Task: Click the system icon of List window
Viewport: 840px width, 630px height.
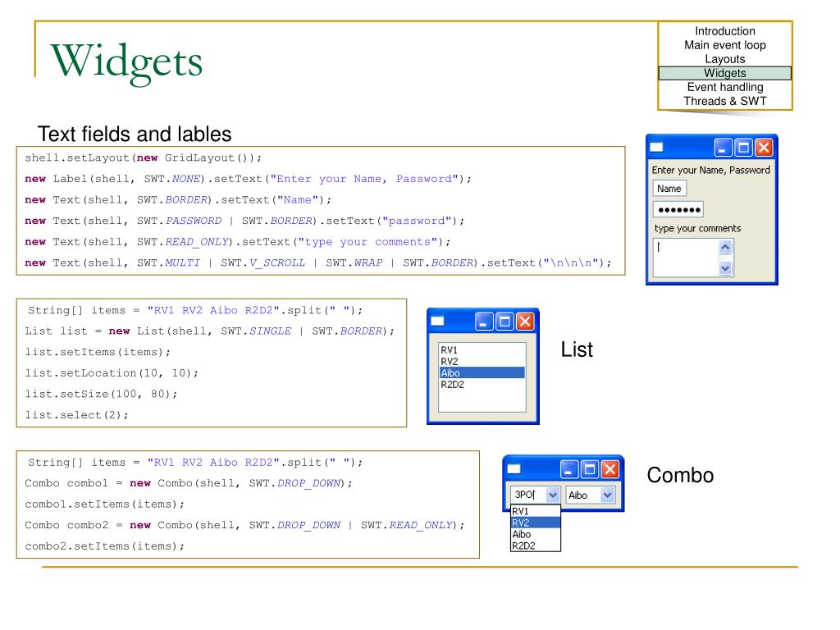Action: (x=438, y=322)
